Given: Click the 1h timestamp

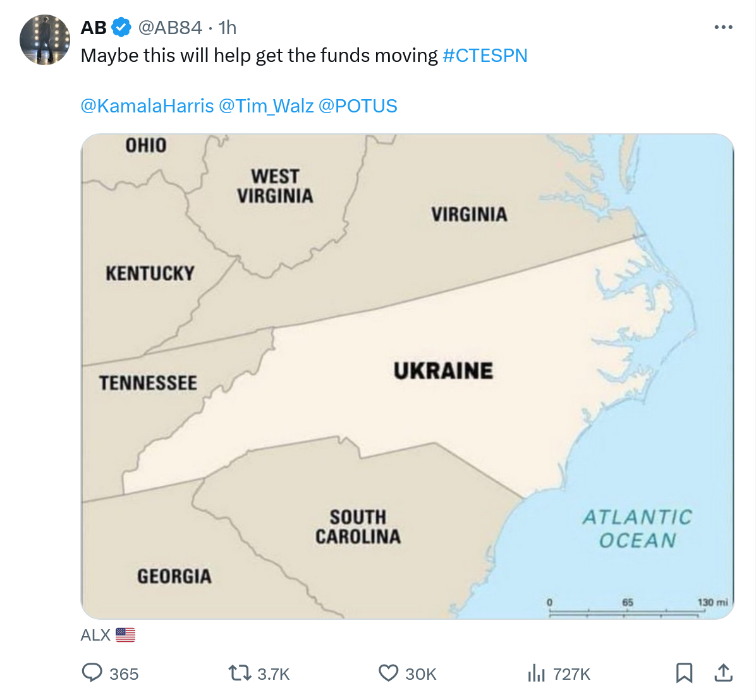Looking at the screenshot, I should click(x=228, y=28).
